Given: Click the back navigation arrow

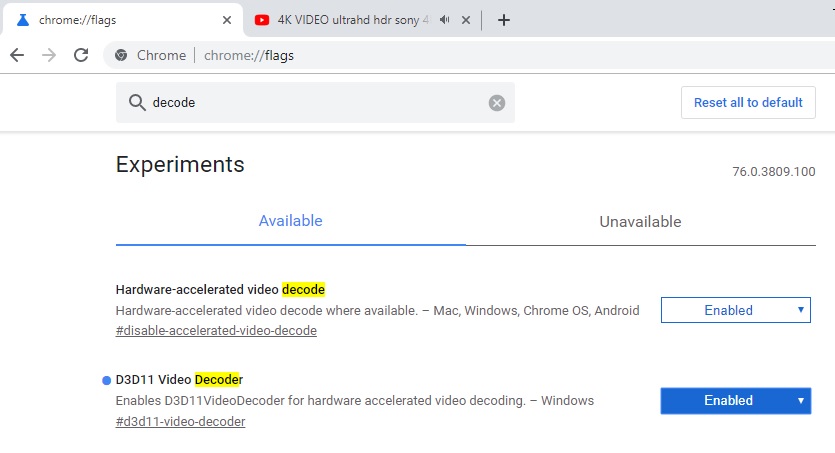Looking at the screenshot, I should (x=17, y=55).
